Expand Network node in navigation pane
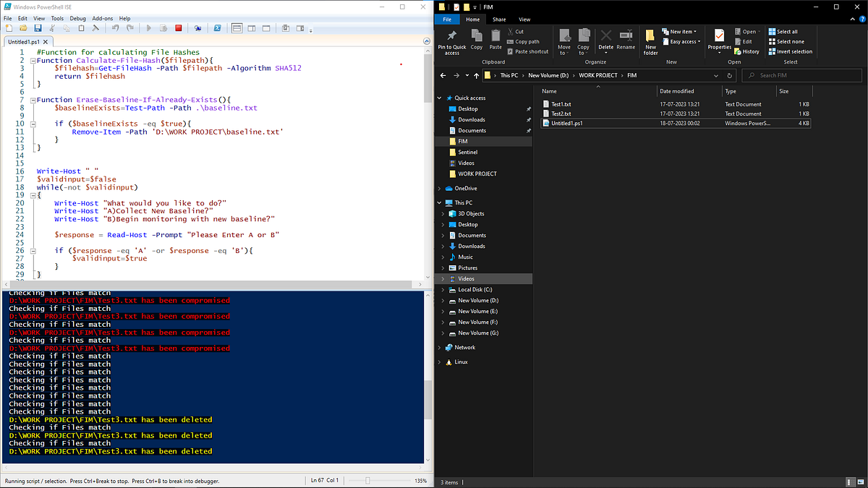Viewport: 868px width, 488px height. (441, 347)
